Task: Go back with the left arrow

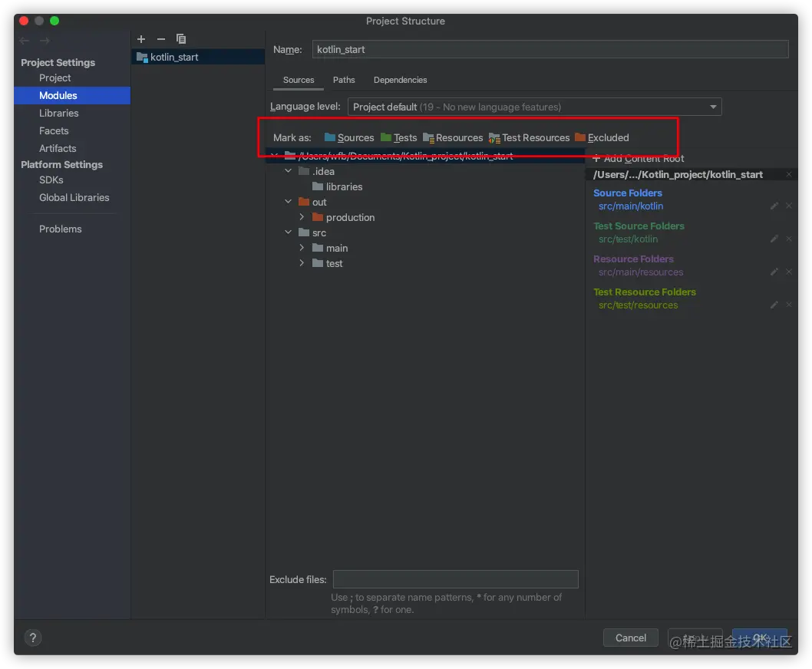Action: pyautogui.click(x=24, y=41)
